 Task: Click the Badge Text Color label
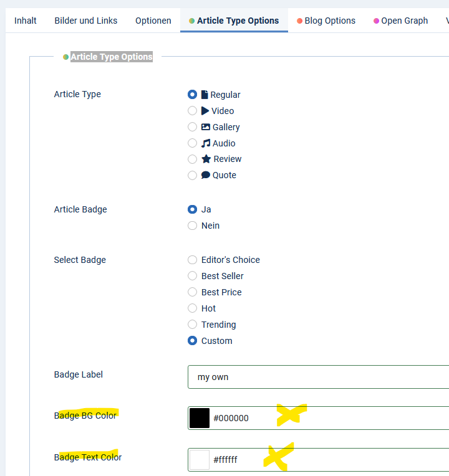point(88,457)
